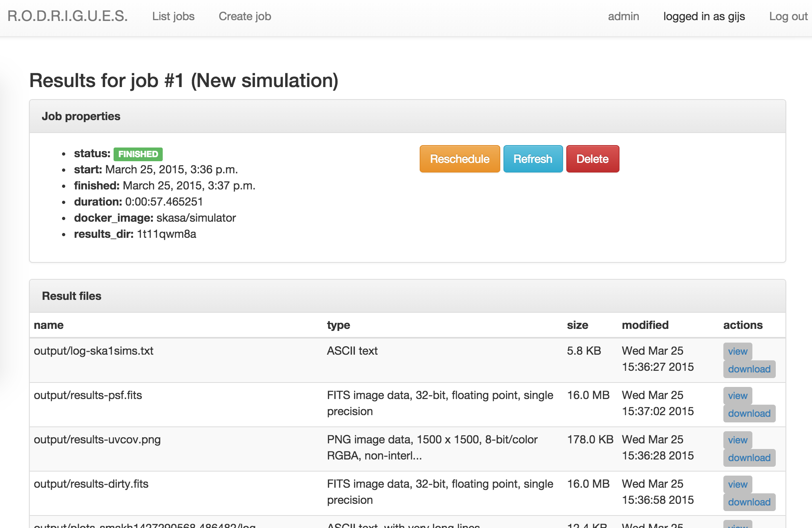The image size is (812, 528).
Task: Download output/log-ska1sims.txt
Action: [x=749, y=369]
